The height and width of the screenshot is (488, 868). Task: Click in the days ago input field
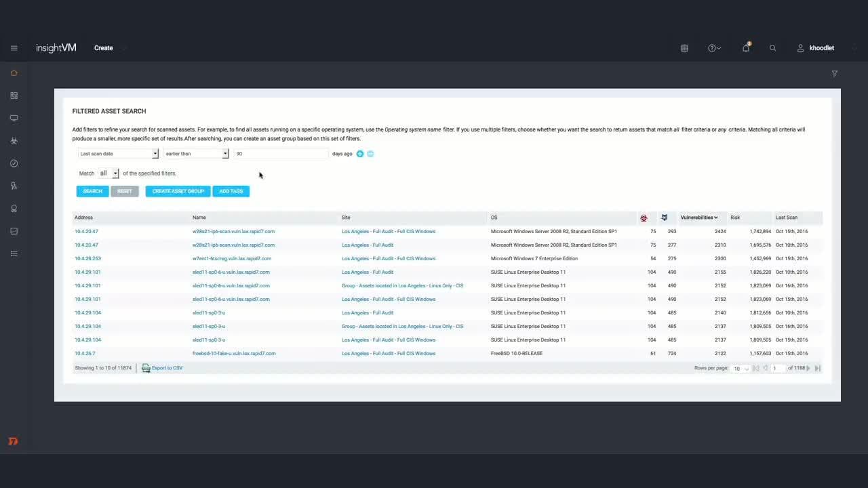281,154
